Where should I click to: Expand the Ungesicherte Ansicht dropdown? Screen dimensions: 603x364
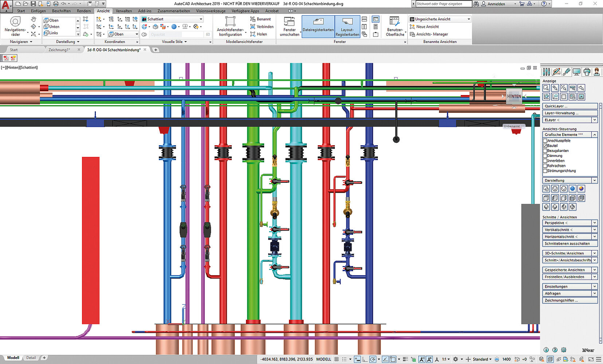[x=469, y=19]
